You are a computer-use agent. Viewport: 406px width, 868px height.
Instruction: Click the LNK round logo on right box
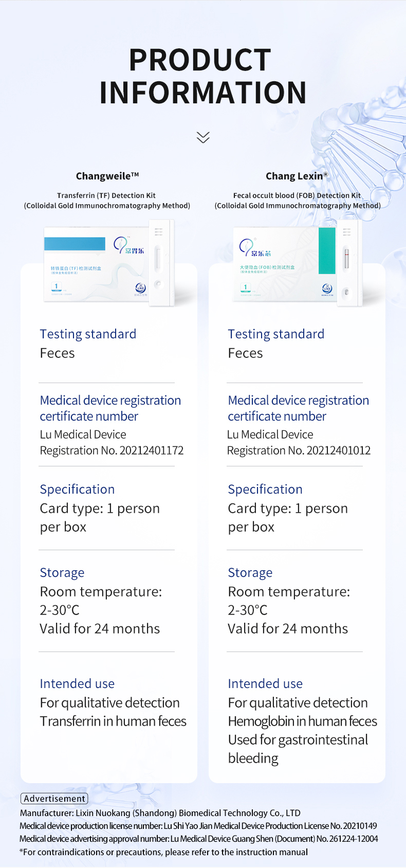point(327,288)
